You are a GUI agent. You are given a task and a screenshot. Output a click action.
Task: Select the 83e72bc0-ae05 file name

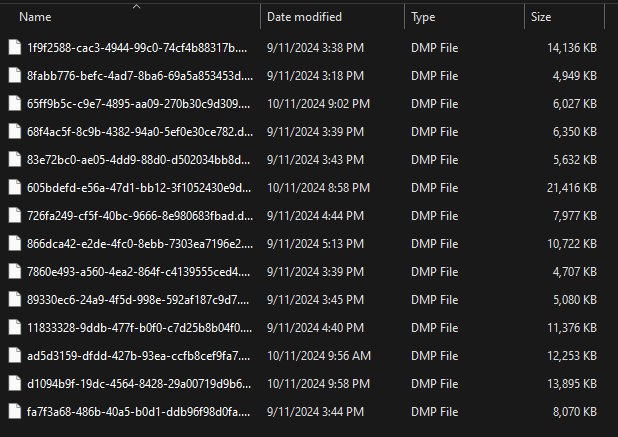pyautogui.click(x=138, y=160)
